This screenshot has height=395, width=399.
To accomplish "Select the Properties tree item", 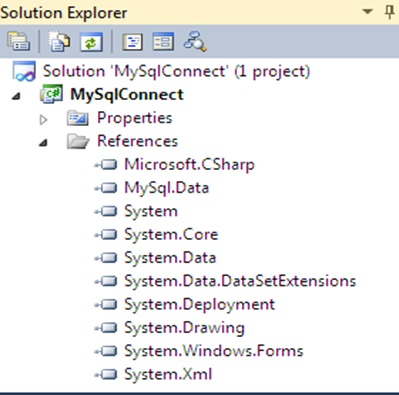I will pyautogui.click(x=135, y=118).
